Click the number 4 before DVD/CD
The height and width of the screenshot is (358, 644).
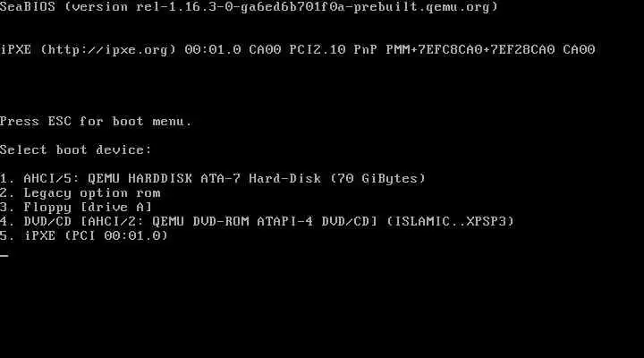pos(4,222)
